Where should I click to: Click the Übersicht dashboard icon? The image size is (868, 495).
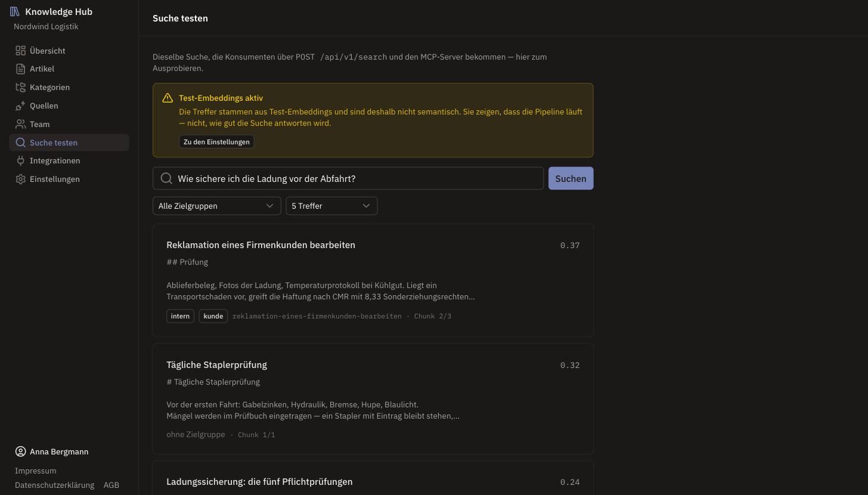click(21, 51)
